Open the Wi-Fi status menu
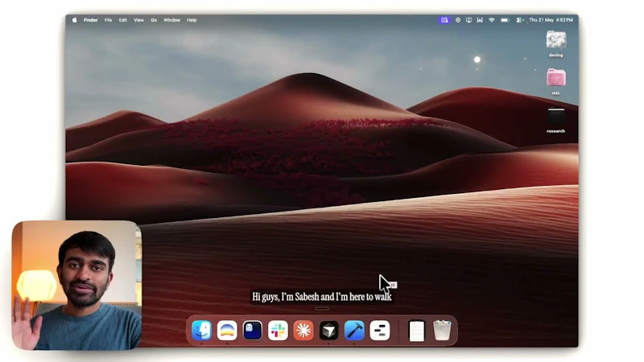The image size is (644, 362). pyautogui.click(x=491, y=19)
